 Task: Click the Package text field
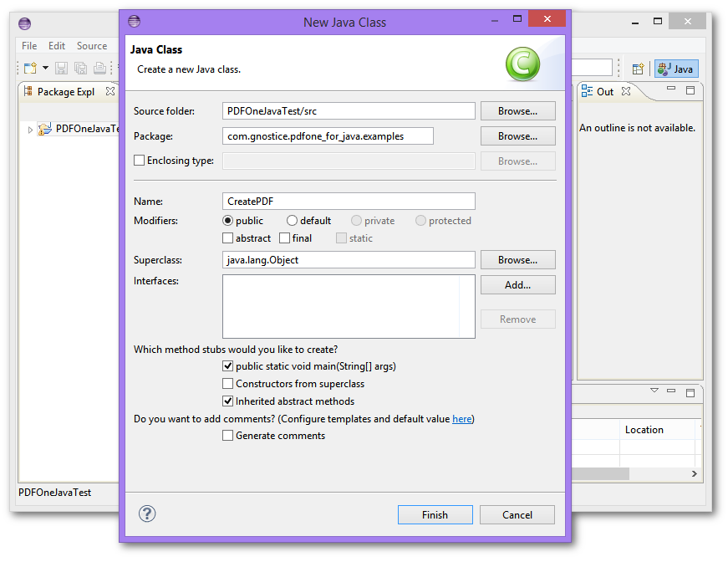pos(328,136)
